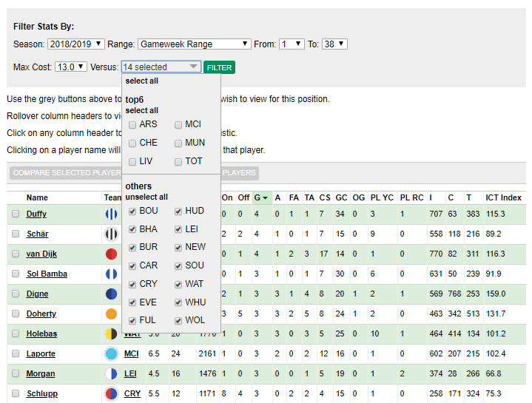
Task: Click Schlupp's red and blue team badge
Action: point(111,394)
